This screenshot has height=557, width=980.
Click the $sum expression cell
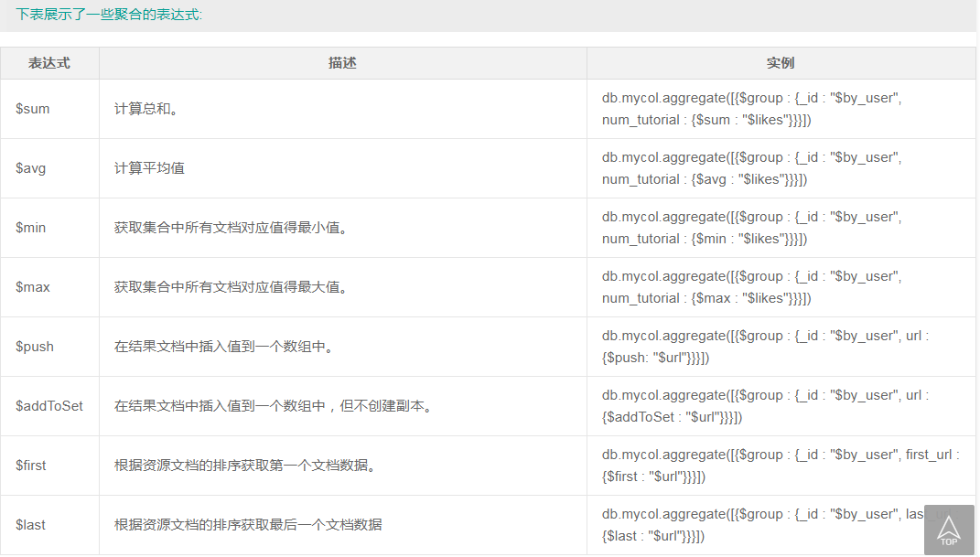coord(49,109)
